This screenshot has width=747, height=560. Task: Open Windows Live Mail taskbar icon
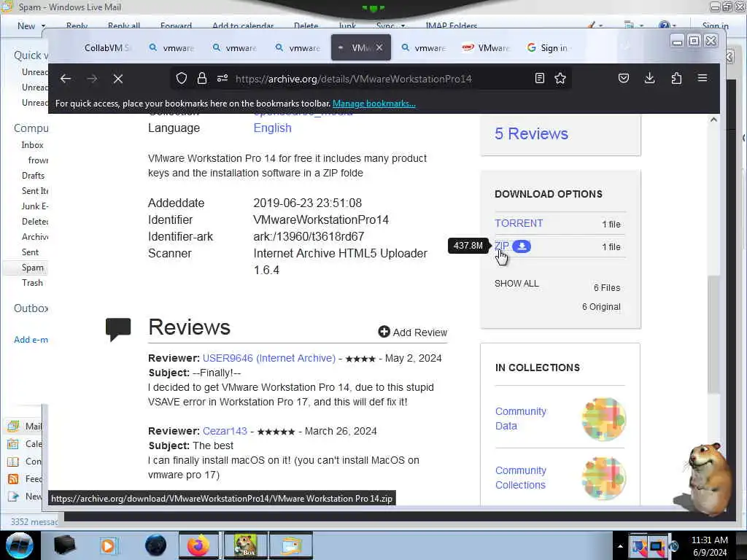point(291,545)
